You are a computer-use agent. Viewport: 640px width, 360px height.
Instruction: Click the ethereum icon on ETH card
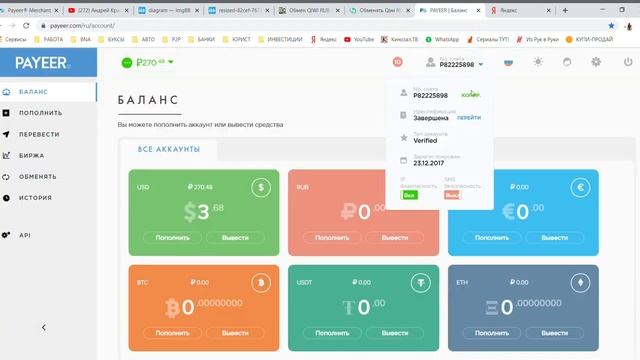[x=580, y=283]
